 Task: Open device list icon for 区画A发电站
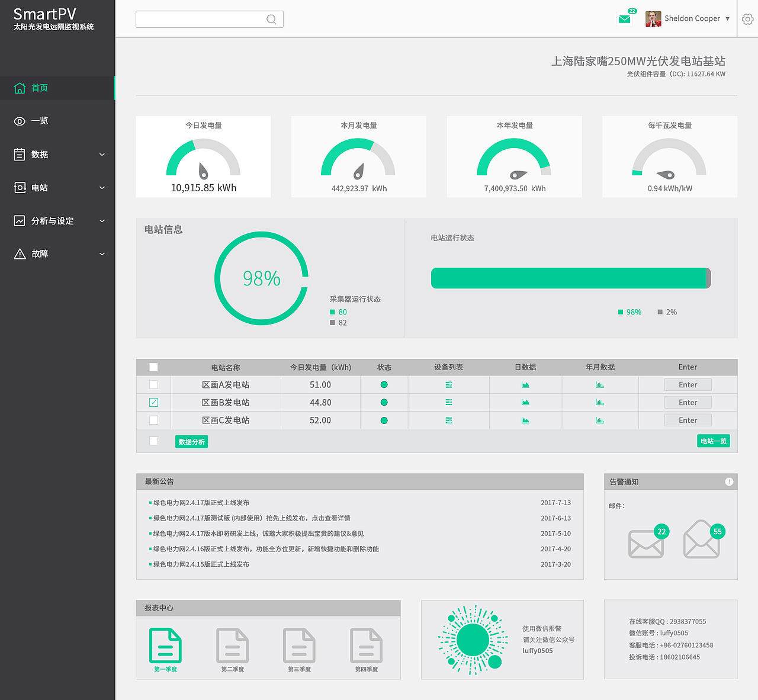pos(449,385)
